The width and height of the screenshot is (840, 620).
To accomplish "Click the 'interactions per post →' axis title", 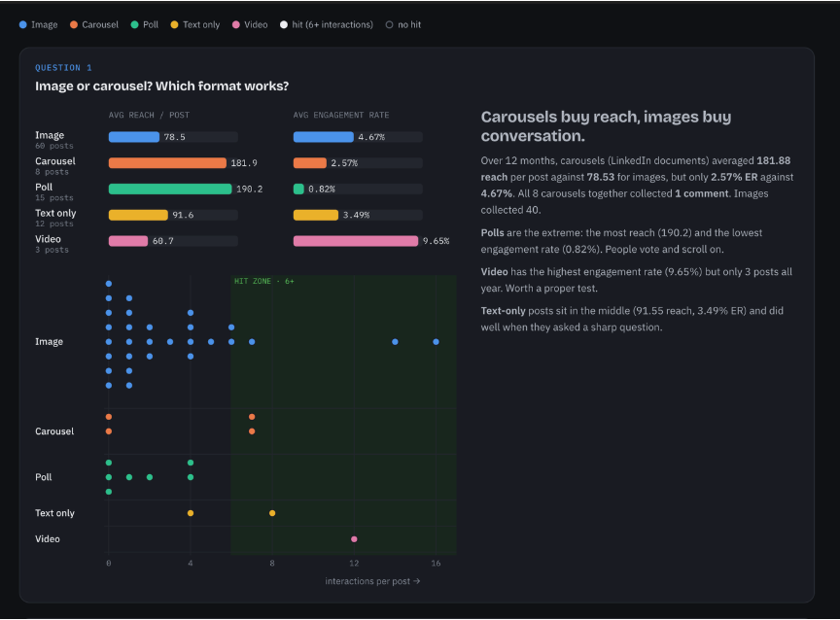I will point(373,581).
